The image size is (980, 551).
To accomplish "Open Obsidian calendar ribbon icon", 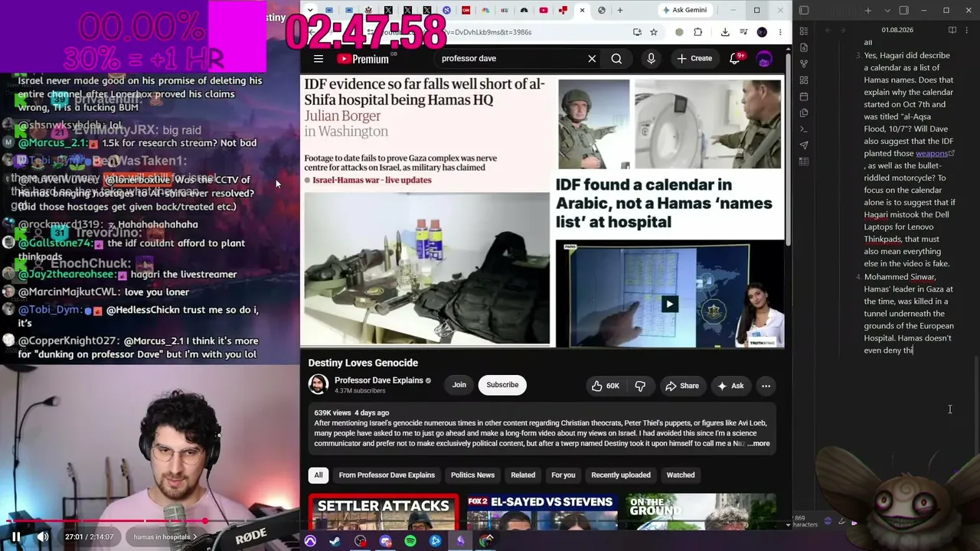I will [803, 96].
